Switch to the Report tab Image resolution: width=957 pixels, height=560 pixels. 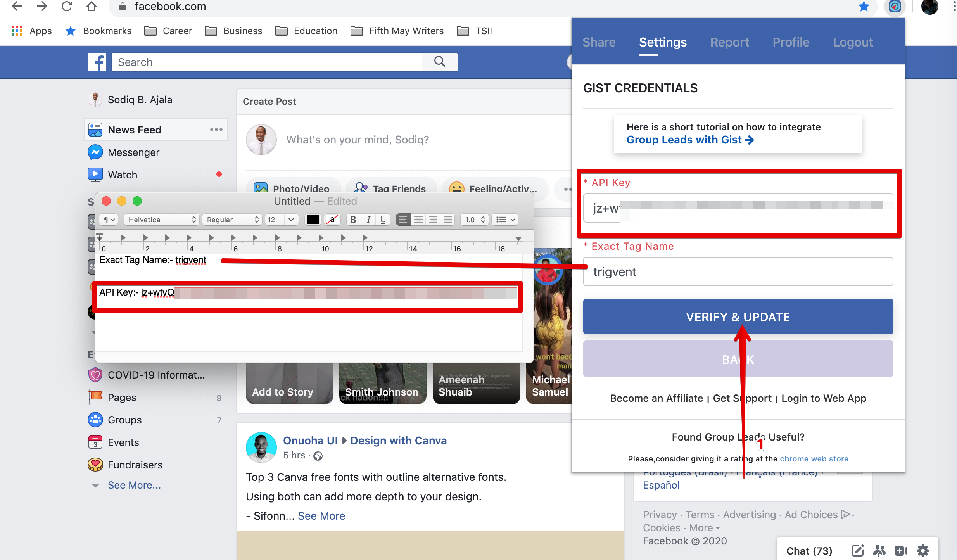[x=729, y=42]
